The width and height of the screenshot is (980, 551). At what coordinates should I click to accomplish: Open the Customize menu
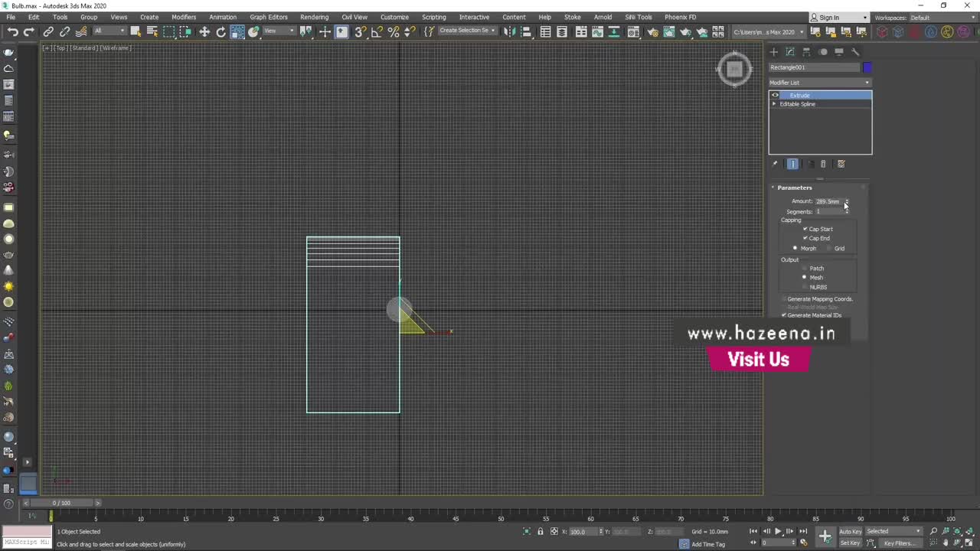[x=394, y=17]
